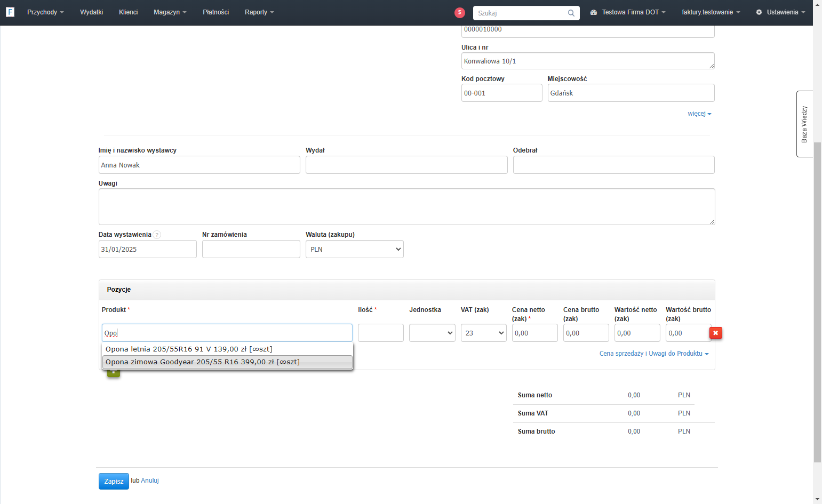Select Opona zimowa Goodyear 205/55 R16 suggestion
The image size is (822, 504).
coord(227,362)
